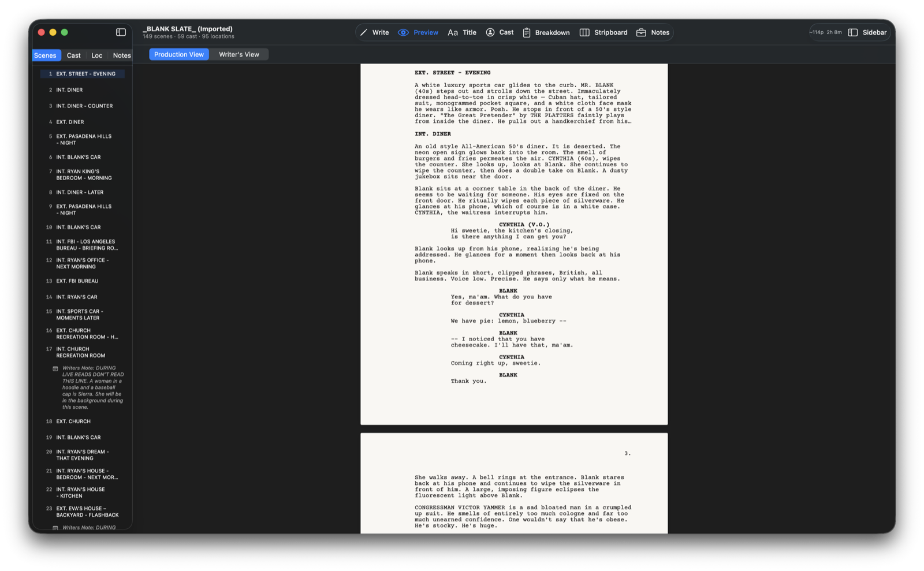The width and height of the screenshot is (924, 571).
Task: Switch to the Scenes tab
Action: pos(45,55)
